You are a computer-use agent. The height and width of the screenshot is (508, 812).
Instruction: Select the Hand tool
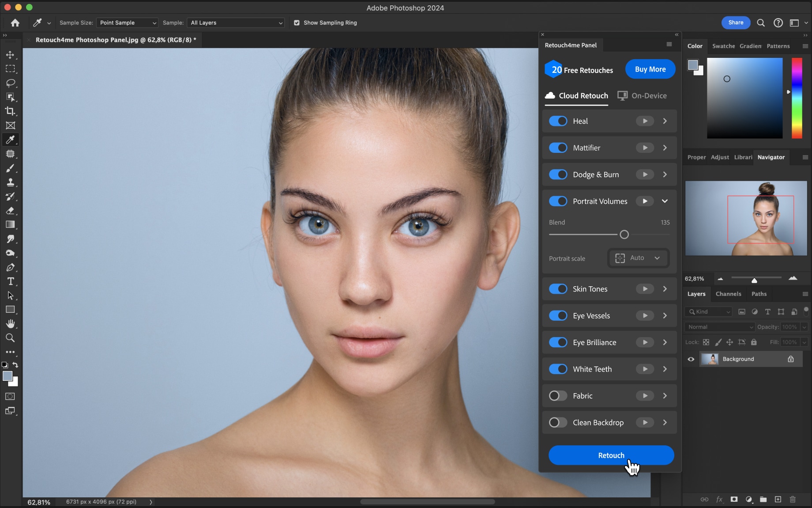tap(10, 324)
